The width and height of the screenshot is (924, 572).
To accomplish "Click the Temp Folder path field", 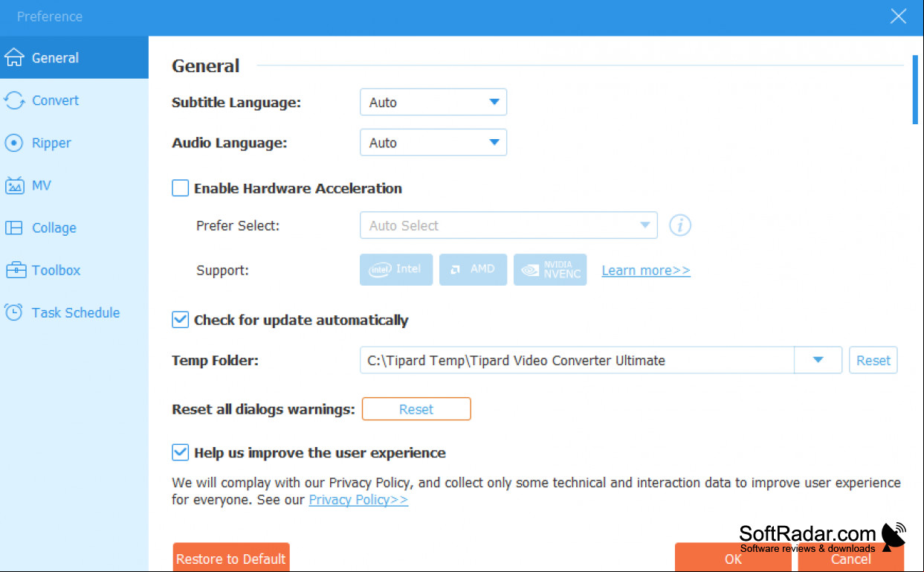I will [x=577, y=360].
